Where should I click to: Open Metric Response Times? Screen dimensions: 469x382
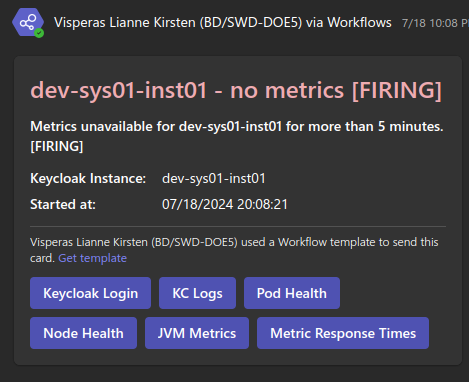[x=343, y=333]
